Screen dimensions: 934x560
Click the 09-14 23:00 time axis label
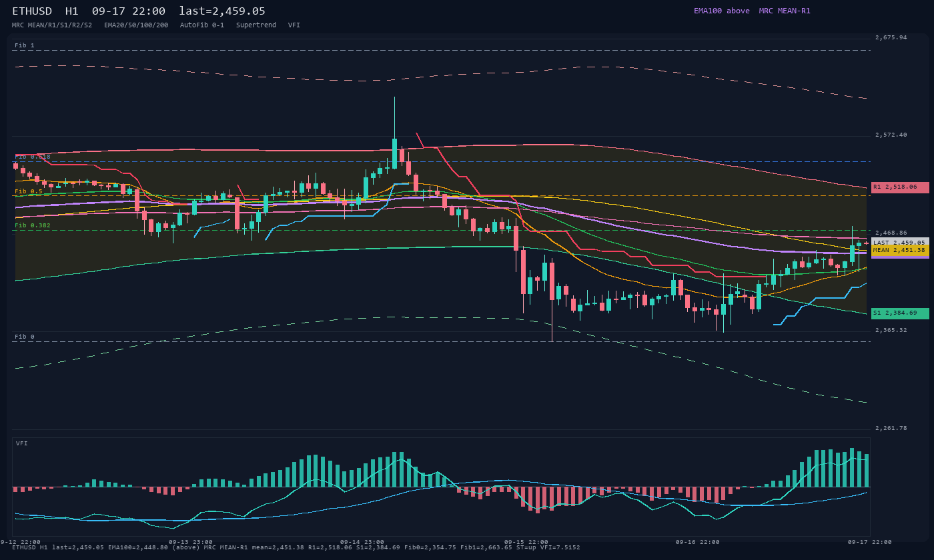pyautogui.click(x=362, y=542)
